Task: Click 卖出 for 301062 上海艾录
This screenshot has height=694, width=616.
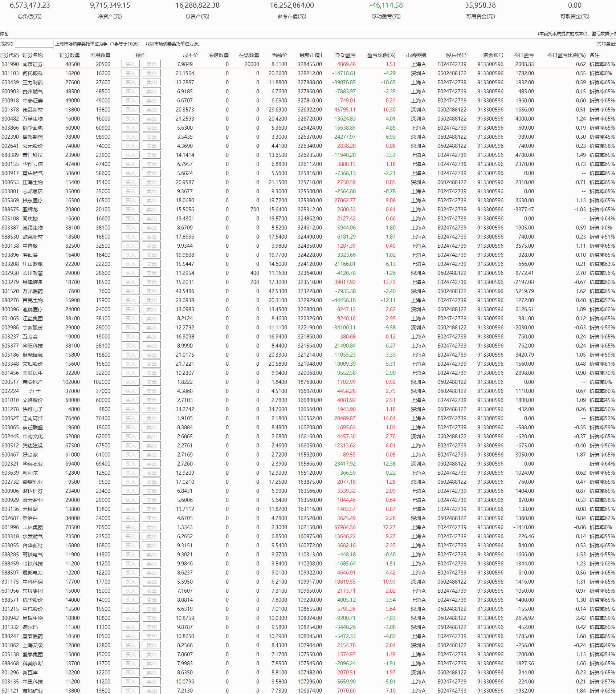Action: (152, 645)
